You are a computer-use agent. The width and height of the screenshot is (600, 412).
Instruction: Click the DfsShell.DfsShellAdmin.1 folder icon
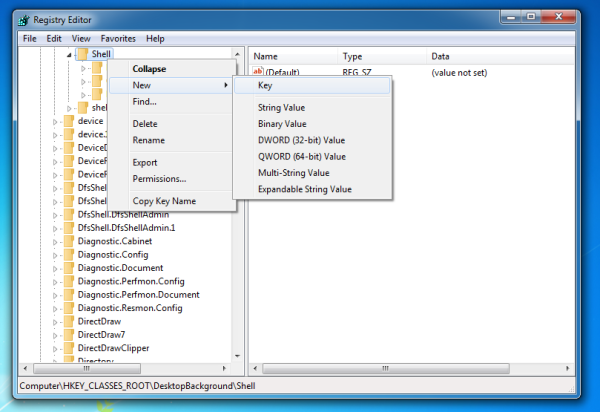coord(69,228)
